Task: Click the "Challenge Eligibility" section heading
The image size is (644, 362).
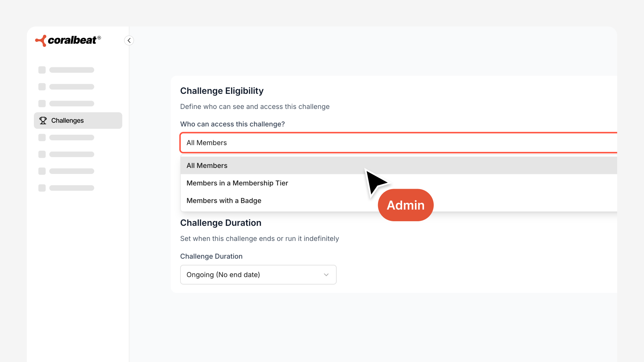Action: point(222,91)
